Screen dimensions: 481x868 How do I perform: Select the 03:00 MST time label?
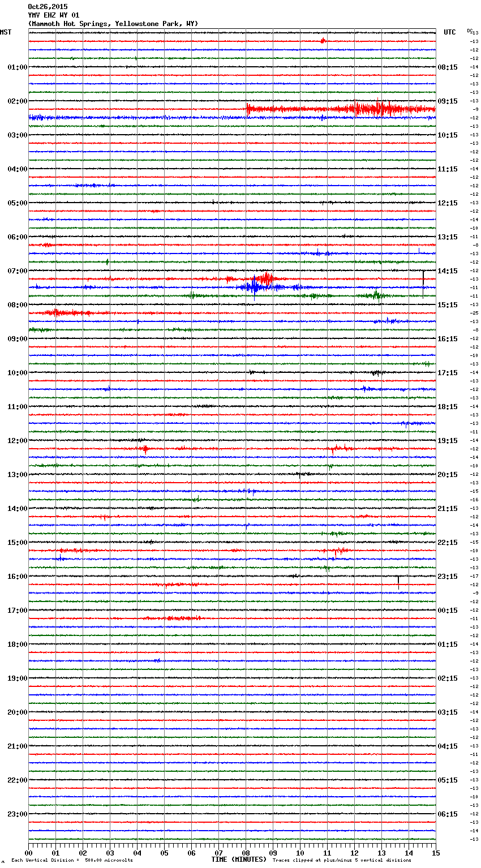(x=17, y=135)
